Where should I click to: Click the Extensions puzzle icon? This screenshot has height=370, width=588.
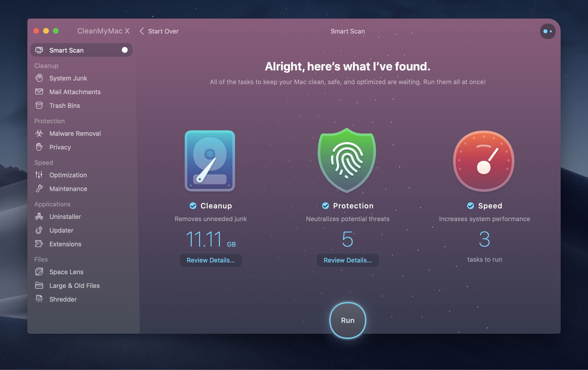click(x=39, y=244)
